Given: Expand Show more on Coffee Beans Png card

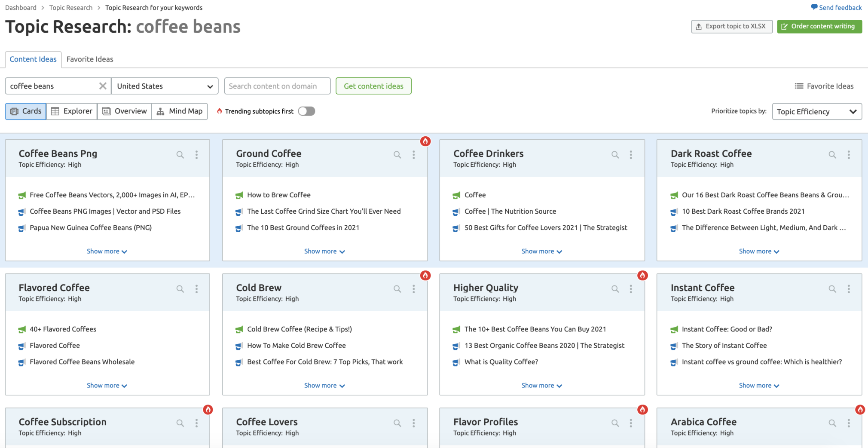Looking at the screenshot, I should pyautogui.click(x=107, y=252).
